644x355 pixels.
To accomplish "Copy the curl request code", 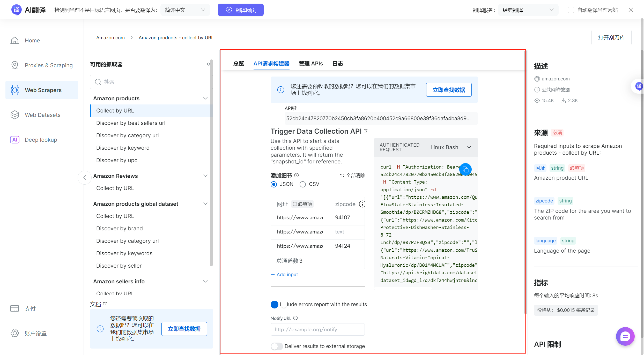I will [465, 170].
